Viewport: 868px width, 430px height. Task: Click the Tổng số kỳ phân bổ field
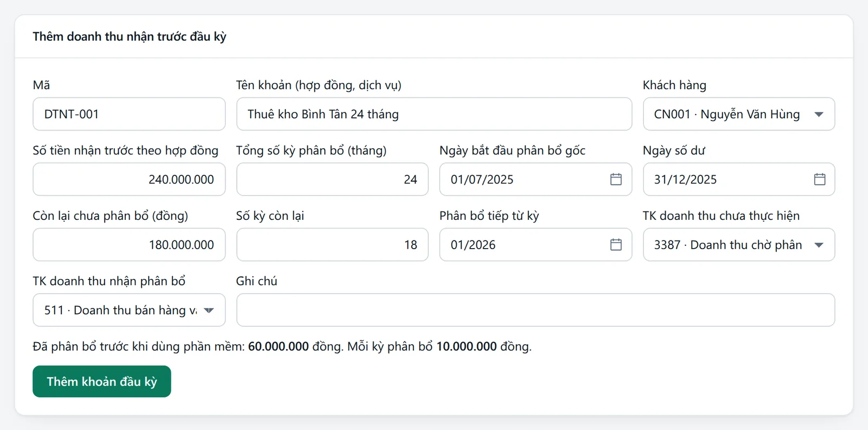(x=333, y=179)
